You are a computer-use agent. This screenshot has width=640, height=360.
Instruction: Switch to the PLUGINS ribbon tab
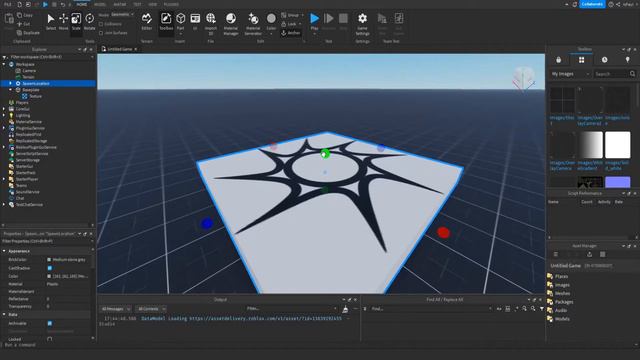(x=171, y=4)
